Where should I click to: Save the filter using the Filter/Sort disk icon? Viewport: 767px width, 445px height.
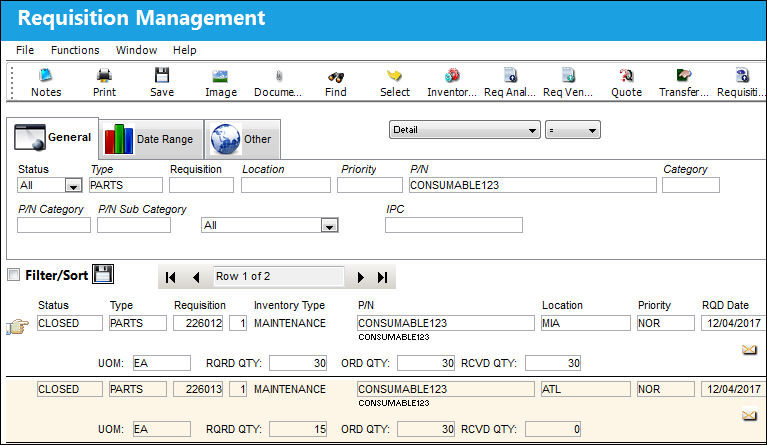pos(103,274)
